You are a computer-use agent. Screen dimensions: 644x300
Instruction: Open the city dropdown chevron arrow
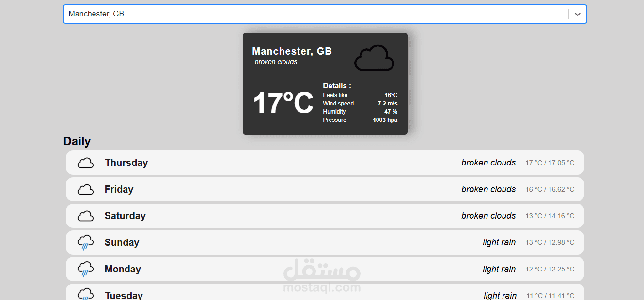[x=577, y=14]
